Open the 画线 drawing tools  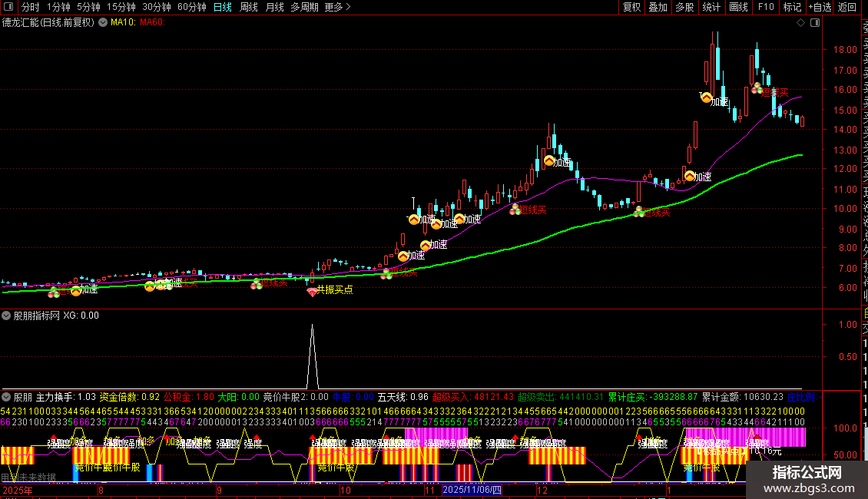[738, 7]
